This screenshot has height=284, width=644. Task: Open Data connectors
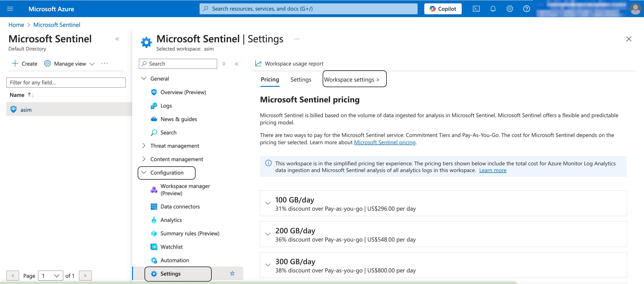(x=180, y=206)
